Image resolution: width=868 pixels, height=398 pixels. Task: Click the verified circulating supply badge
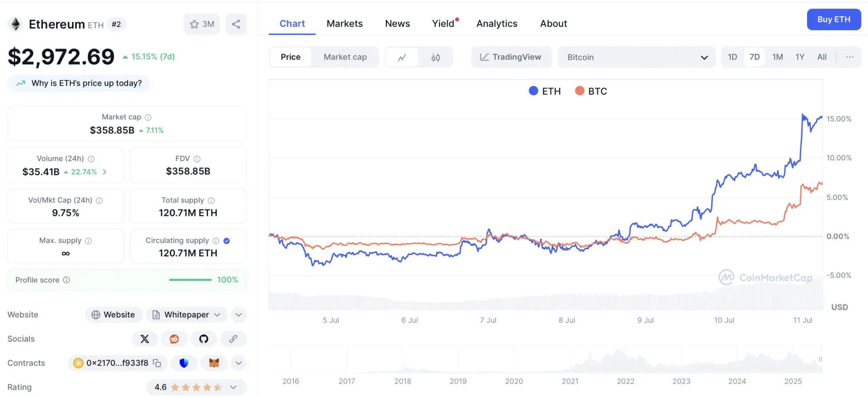pyautogui.click(x=227, y=241)
